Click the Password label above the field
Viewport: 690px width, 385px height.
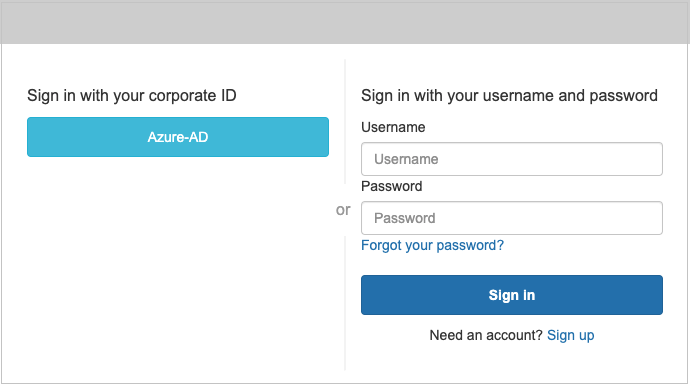tap(392, 186)
